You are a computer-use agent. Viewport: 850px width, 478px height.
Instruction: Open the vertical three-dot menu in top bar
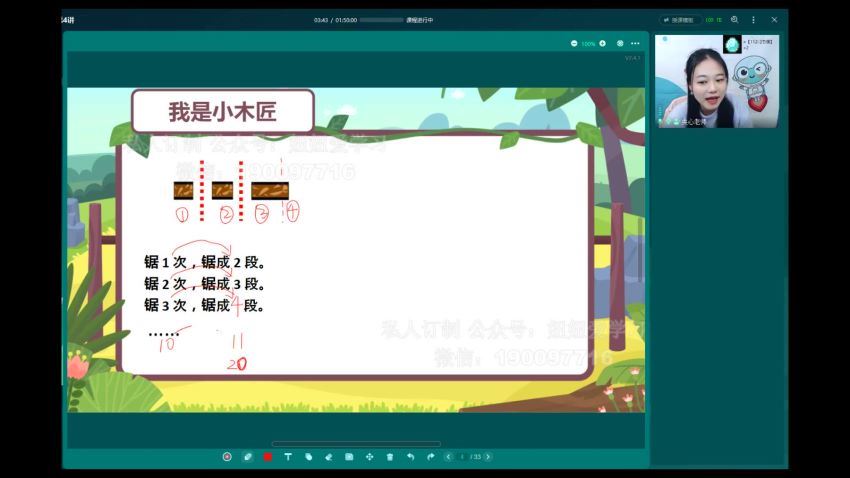(754, 20)
